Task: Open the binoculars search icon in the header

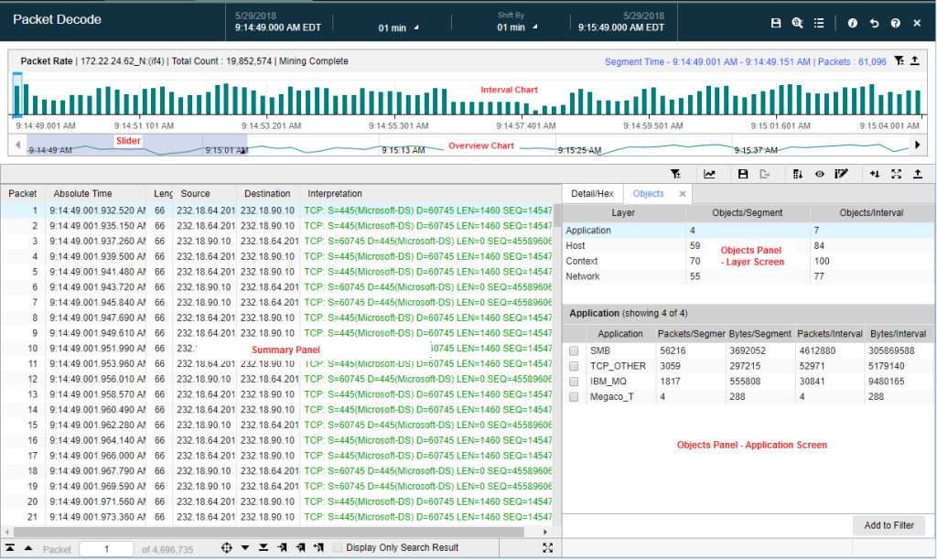Action: pos(797,23)
